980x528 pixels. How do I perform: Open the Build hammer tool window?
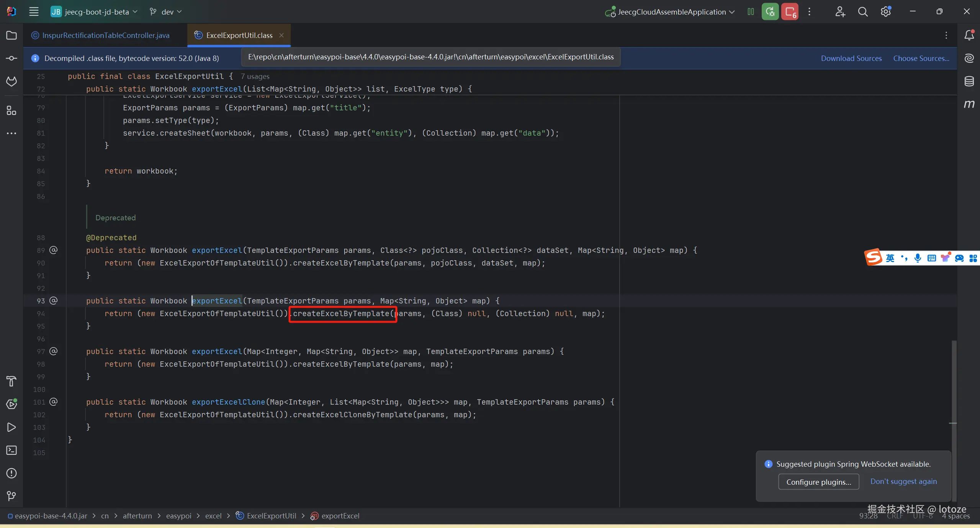(x=11, y=381)
